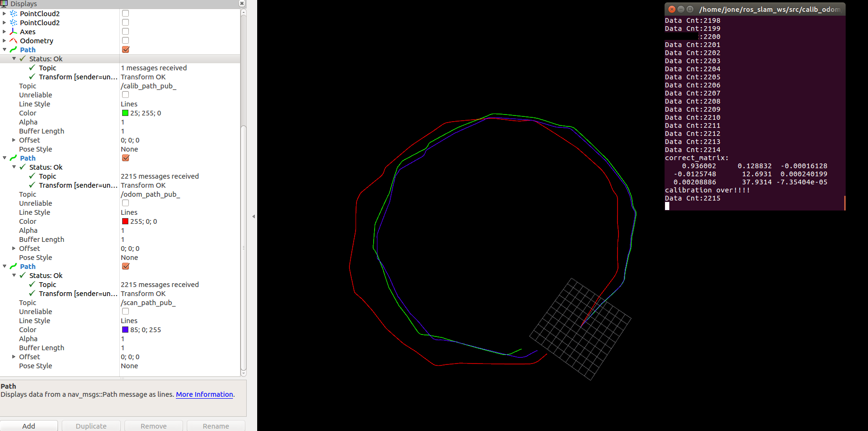Image resolution: width=868 pixels, height=431 pixels.
Task: Toggle Unreliable for /calib_path_pub_ topic
Action: click(125, 95)
